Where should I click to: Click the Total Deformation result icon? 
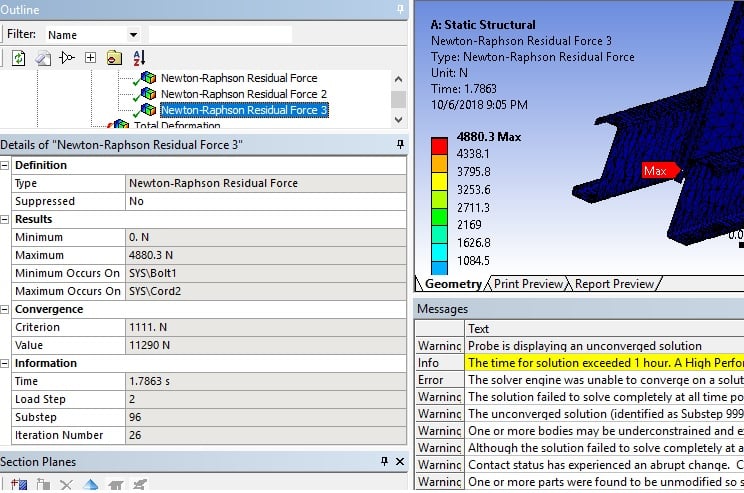click(121, 124)
